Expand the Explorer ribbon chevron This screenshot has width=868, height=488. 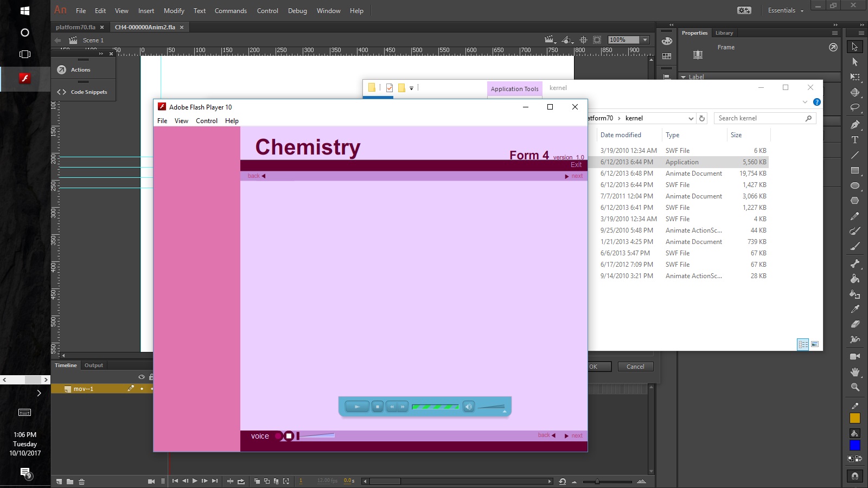coord(805,102)
